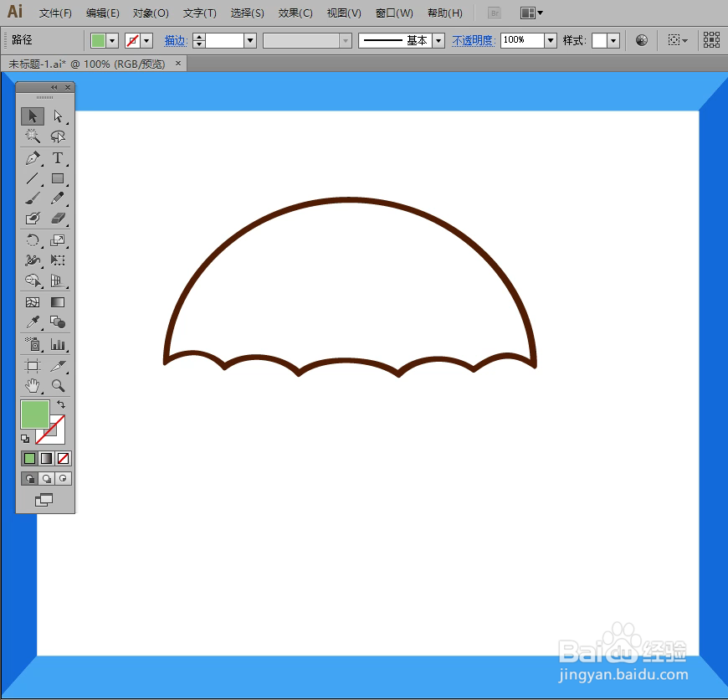The image size is (728, 700).
Task: Open the opacity percentage dropdown
Action: [549, 39]
